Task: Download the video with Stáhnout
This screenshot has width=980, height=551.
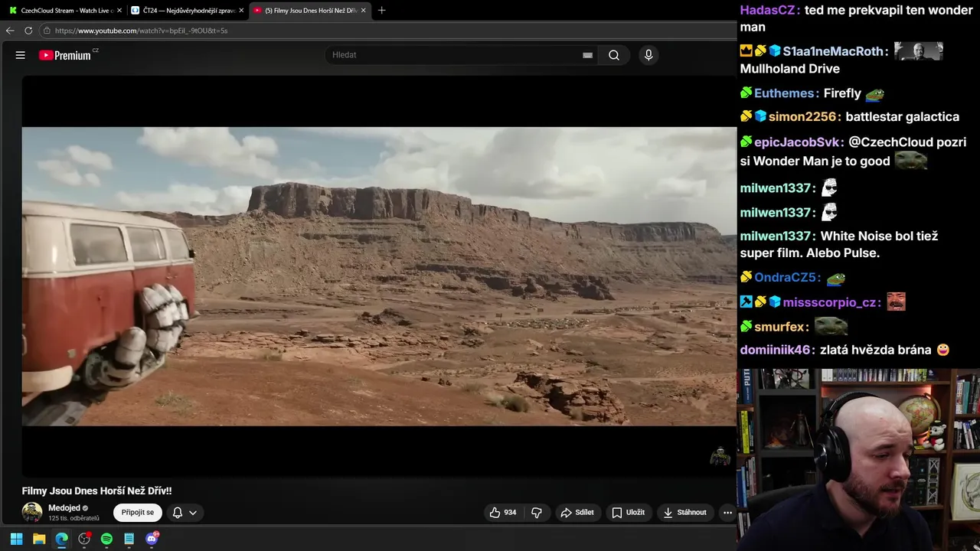Action: coord(685,513)
